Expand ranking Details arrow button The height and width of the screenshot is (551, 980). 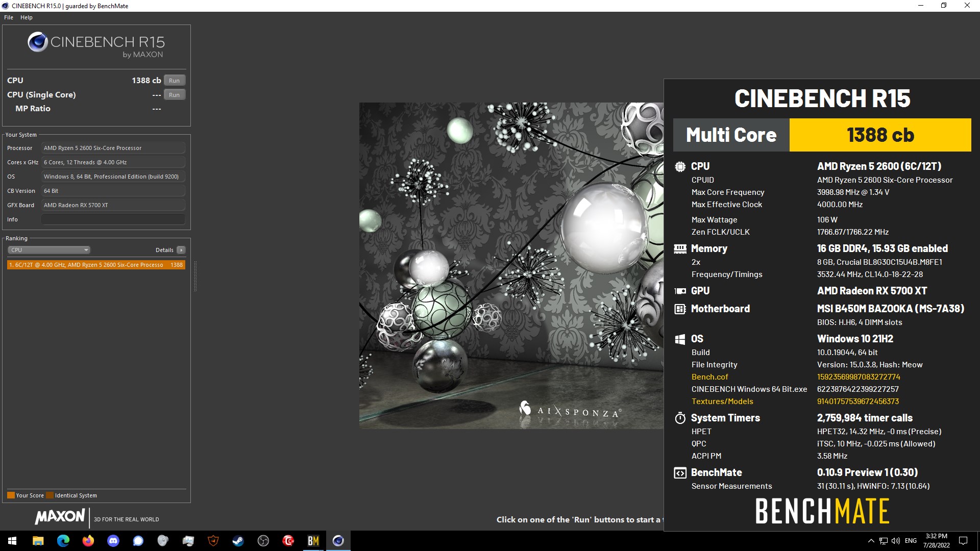pyautogui.click(x=181, y=250)
